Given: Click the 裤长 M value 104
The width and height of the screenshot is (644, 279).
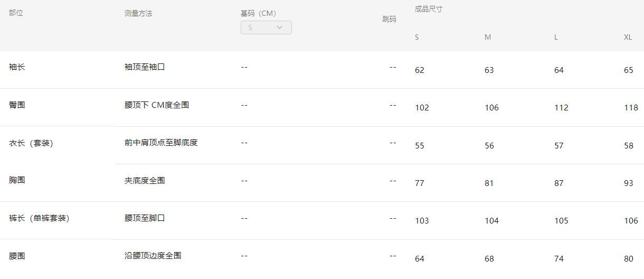Looking at the screenshot, I should pyautogui.click(x=491, y=221).
